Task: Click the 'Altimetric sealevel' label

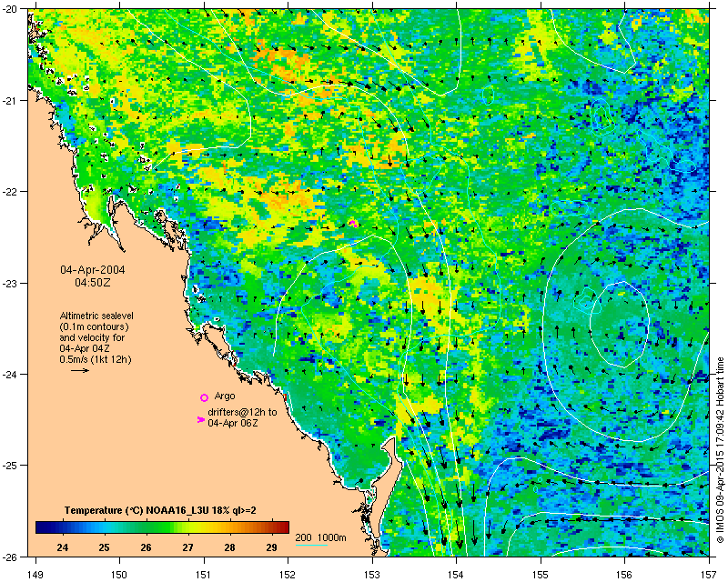Action: [x=96, y=316]
